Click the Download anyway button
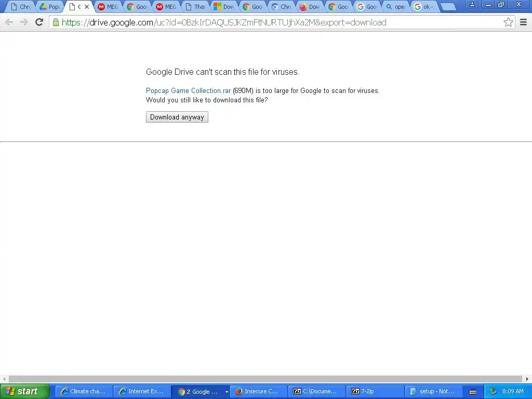Image resolution: width=532 pixels, height=399 pixels. click(177, 117)
